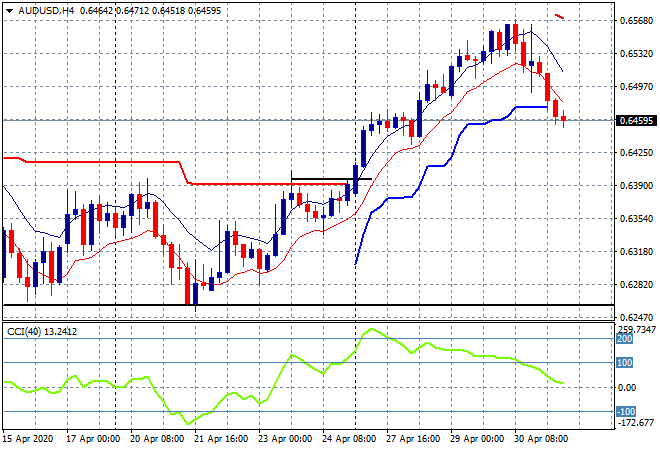
Task: Click the CCI 100 level label
Action: coord(625,363)
